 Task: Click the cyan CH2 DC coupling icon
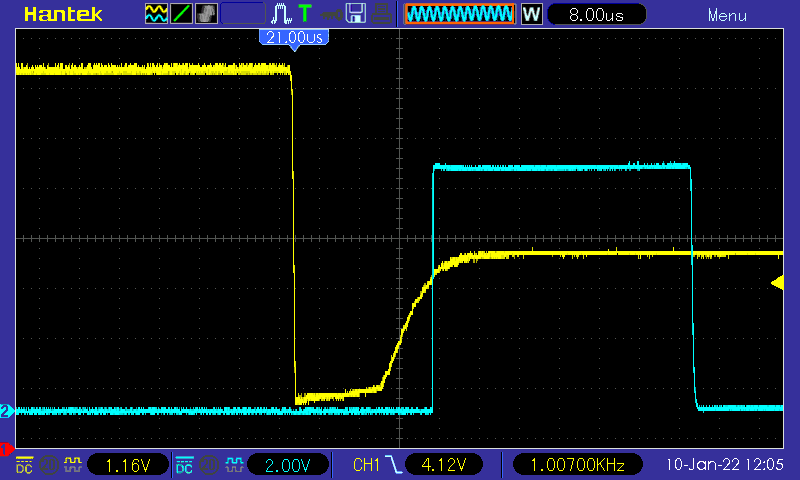tap(184, 465)
